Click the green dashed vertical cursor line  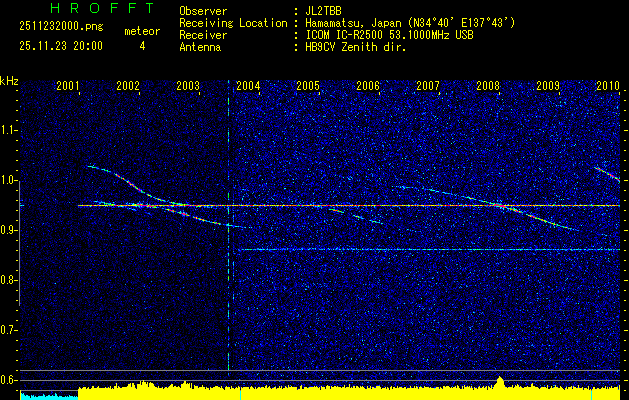229,250
